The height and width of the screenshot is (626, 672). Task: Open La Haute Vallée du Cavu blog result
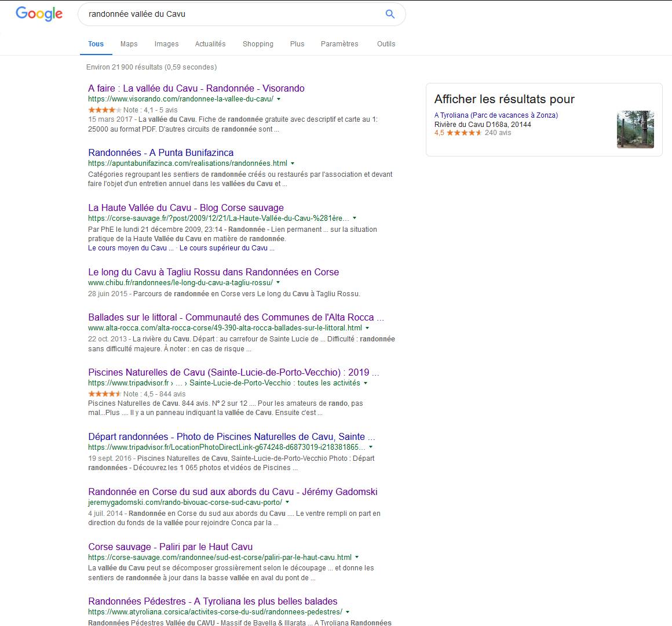coord(186,208)
